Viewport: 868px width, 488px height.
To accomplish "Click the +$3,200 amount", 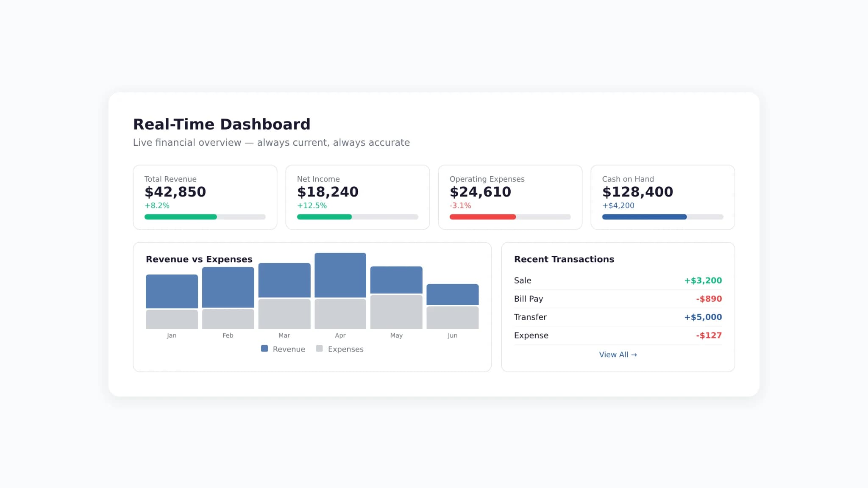I will pyautogui.click(x=703, y=280).
